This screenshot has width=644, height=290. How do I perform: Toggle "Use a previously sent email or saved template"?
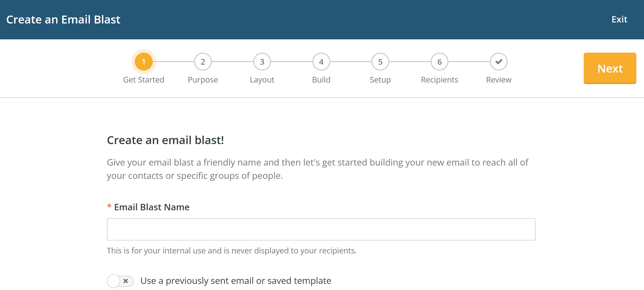point(120,281)
